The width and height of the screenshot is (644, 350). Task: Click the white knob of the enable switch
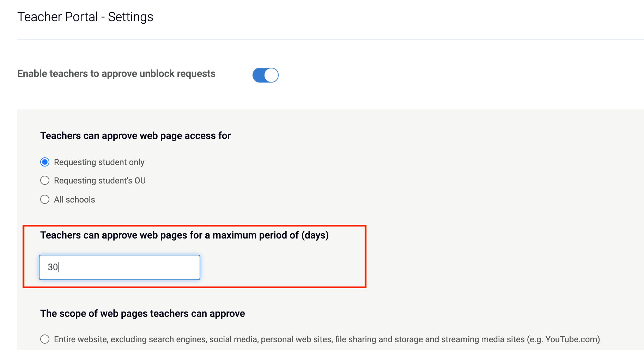(x=271, y=75)
